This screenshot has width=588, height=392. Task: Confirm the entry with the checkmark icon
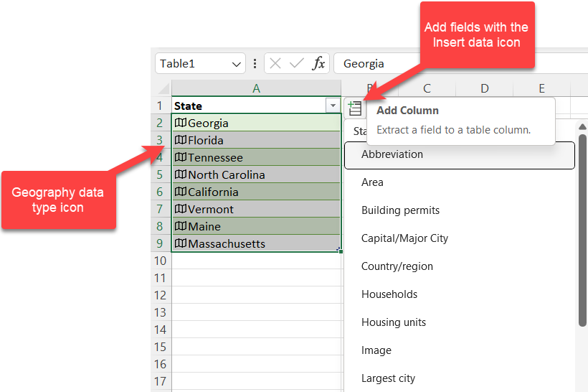tap(297, 63)
